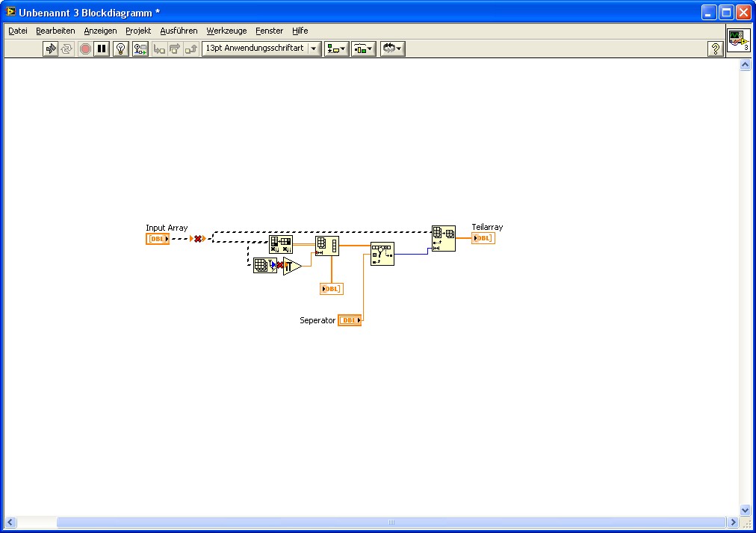The height and width of the screenshot is (533, 756).
Task: Select the Seperator DBL control terminal
Action: tap(350, 320)
